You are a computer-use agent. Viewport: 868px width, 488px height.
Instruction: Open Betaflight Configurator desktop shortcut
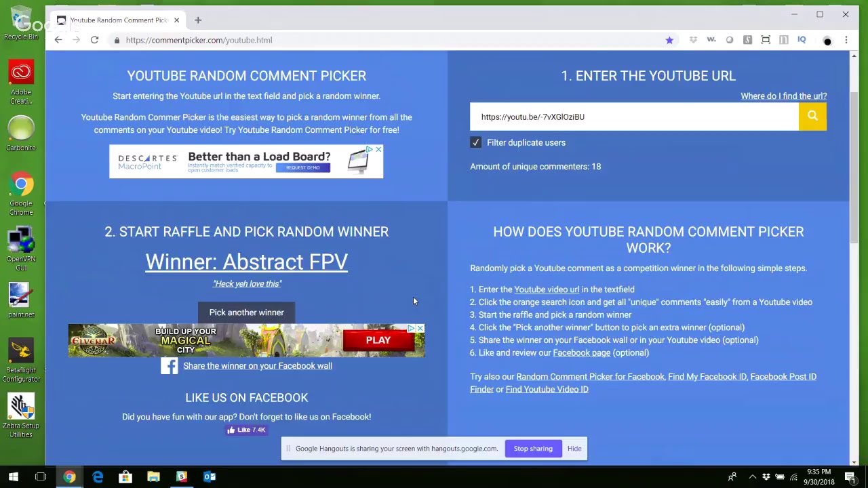21,361
